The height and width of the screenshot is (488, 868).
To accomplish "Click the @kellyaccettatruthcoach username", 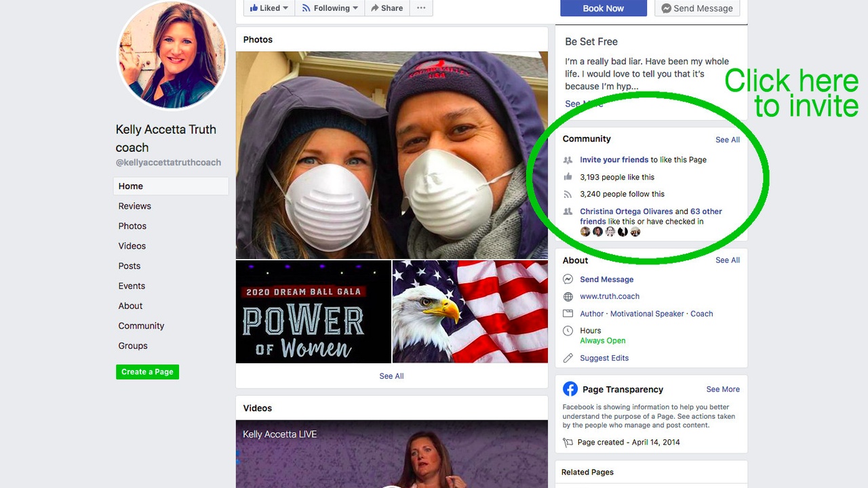I will [x=168, y=163].
